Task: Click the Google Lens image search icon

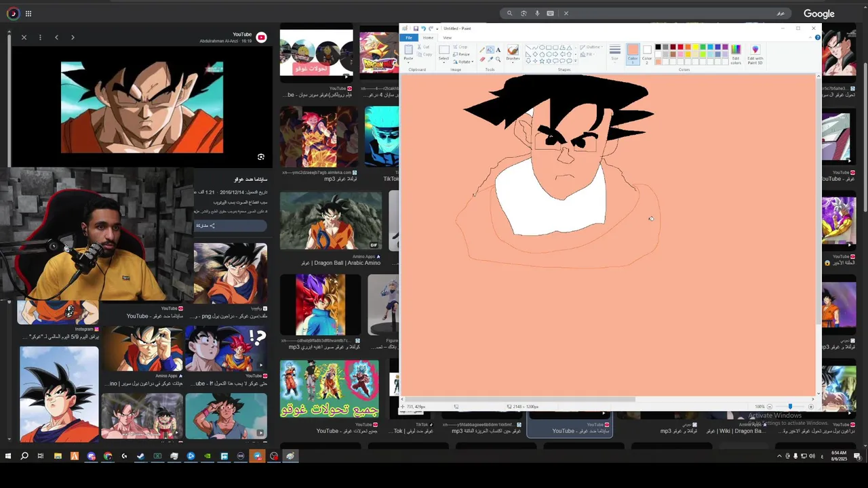Action: (524, 14)
